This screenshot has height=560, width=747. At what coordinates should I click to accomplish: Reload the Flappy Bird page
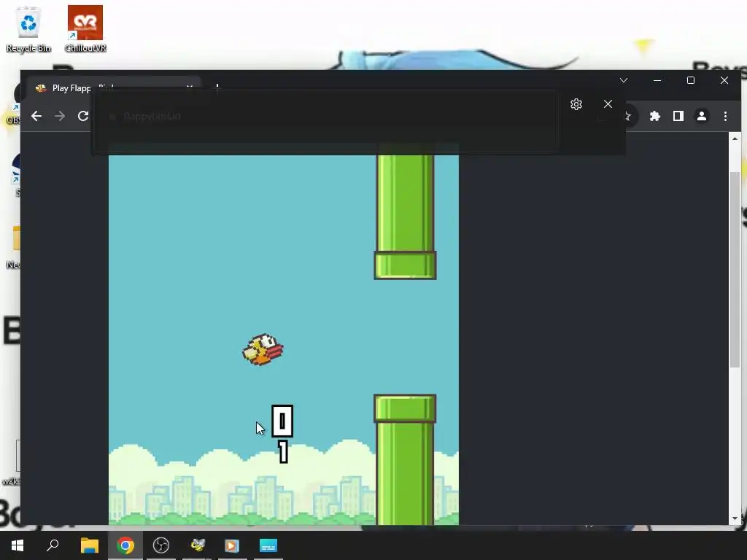pyautogui.click(x=83, y=116)
